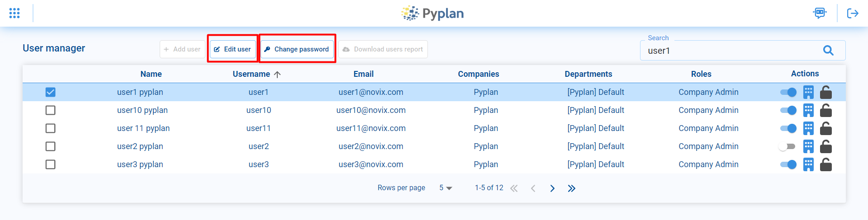Disable the user11 active toggle switch
This screenshot has height=220, width=868.
(788, 128)
